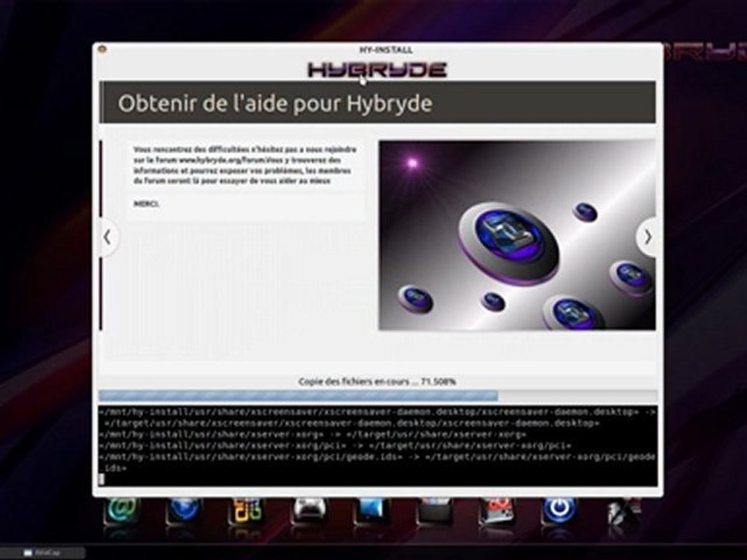The width and height of the screenshot is (747, 560).
Task: Click inside the black installer terminal log
Action: [378, 446]
